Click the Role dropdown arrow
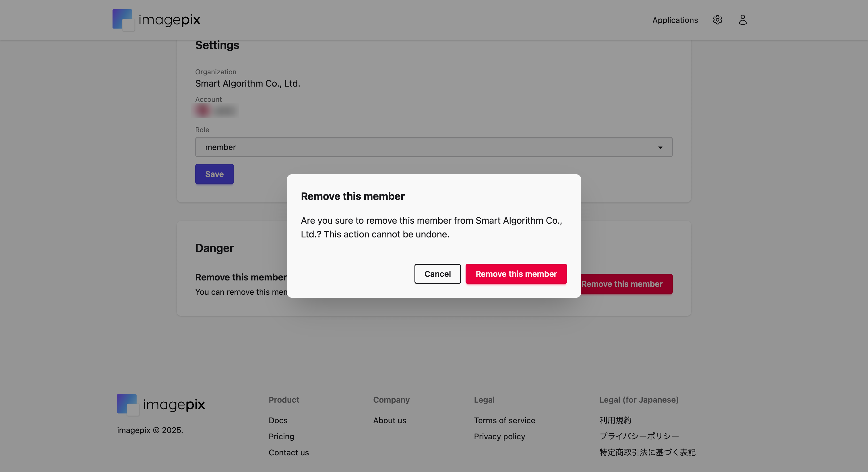 tap(660, 147)
